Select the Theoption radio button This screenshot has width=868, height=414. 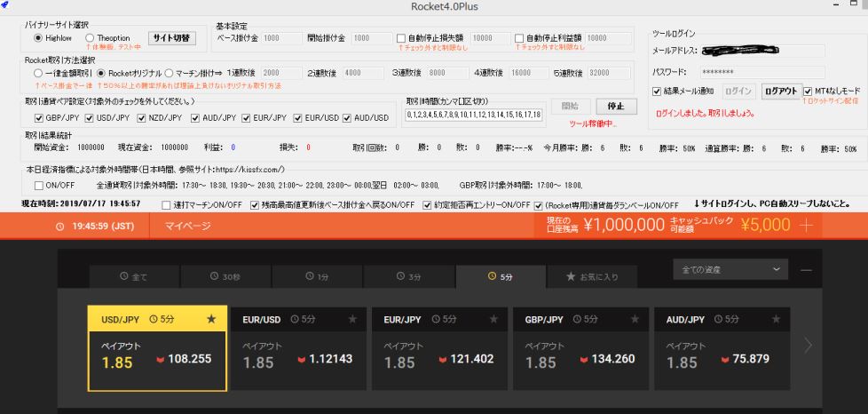click(x=90, y=38)
